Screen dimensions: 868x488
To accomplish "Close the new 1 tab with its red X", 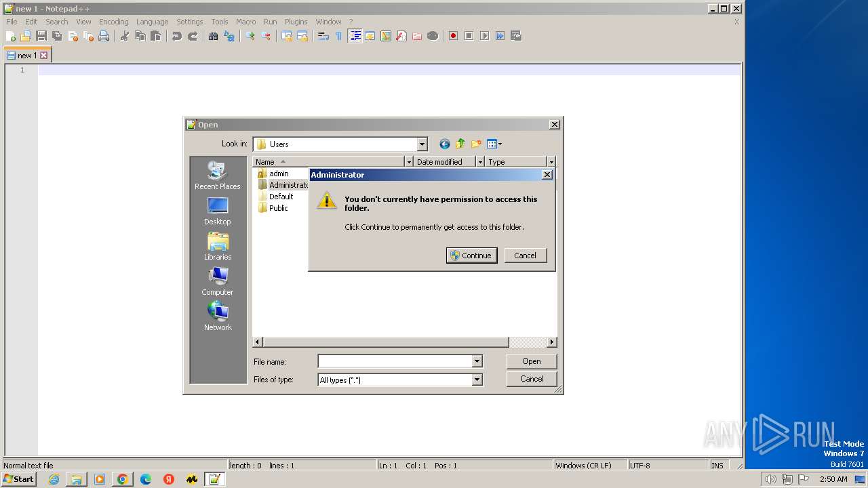I will pos(44,56).
